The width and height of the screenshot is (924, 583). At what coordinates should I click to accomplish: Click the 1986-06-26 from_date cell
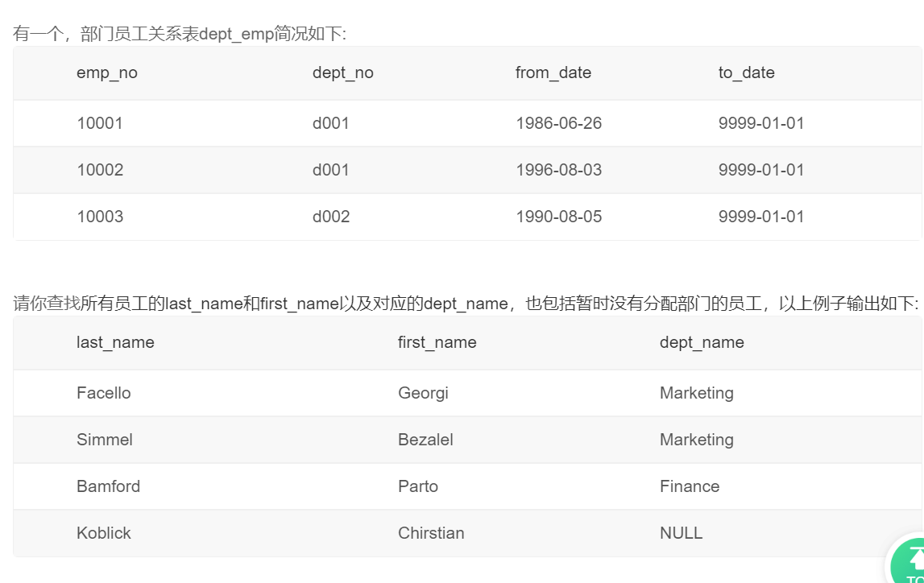559,123
